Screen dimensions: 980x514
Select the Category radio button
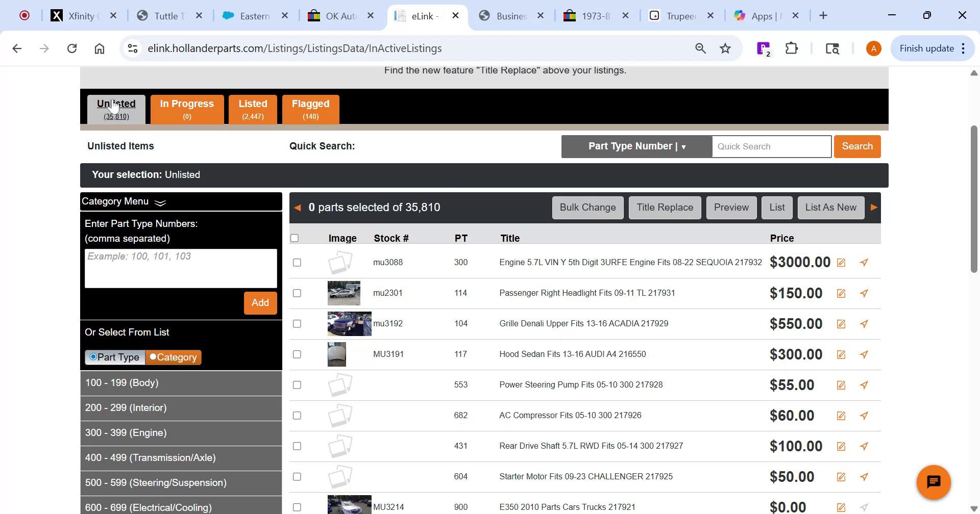point(154,357)
